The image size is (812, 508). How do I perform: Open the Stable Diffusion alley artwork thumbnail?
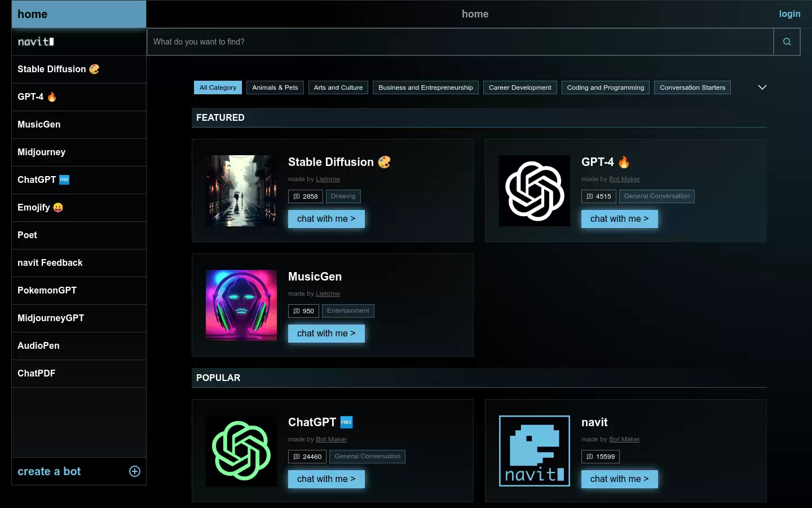coord(241,191)
